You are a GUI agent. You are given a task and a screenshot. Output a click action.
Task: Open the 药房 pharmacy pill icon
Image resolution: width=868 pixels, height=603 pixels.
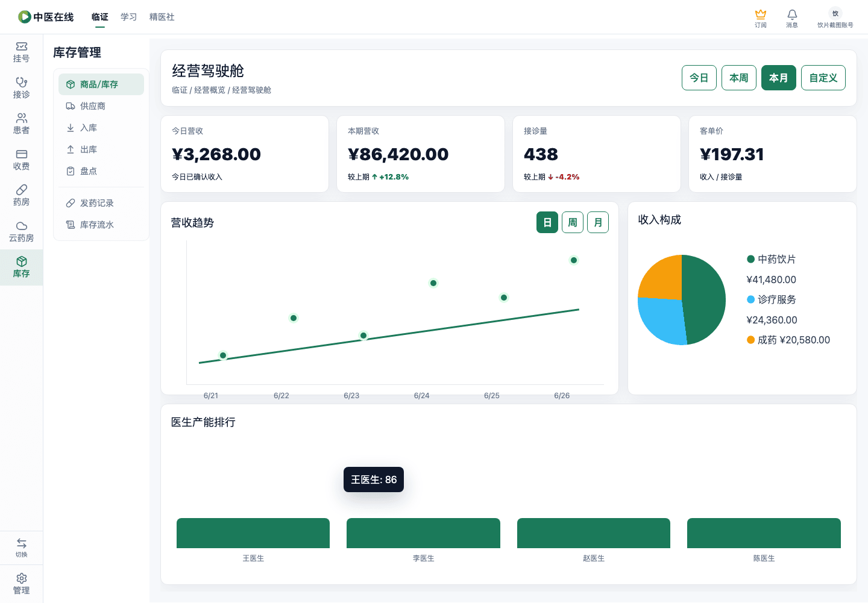coord(22,190)
